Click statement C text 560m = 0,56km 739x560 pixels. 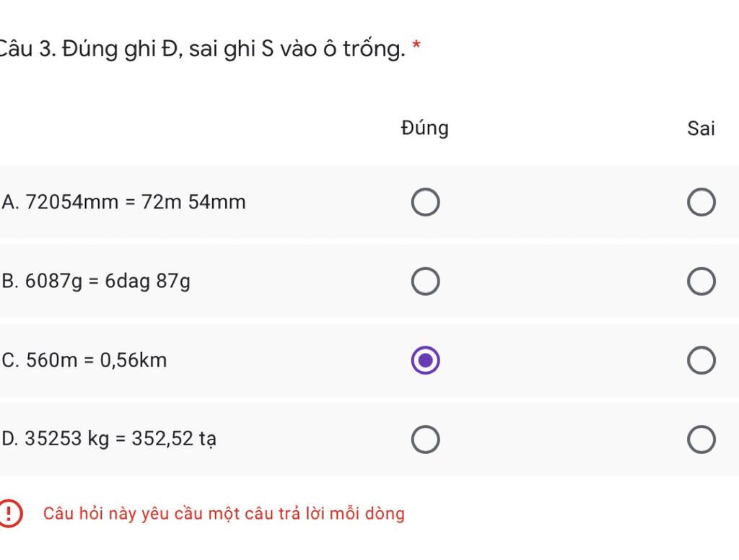[84, 360]
